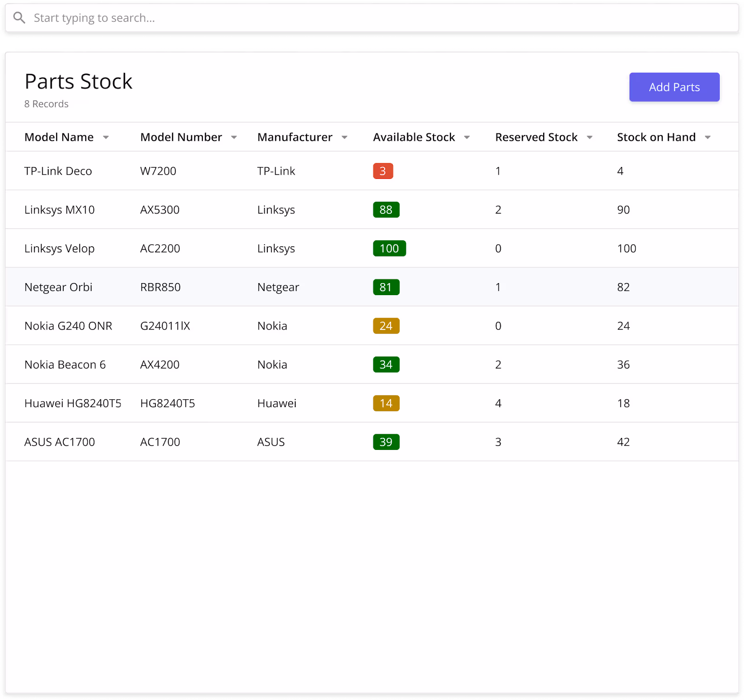Select the Nokia G240 ONR model name
The width and height of the screenshot is (744, 700).
pyautogui.click(x=68, y=326)
